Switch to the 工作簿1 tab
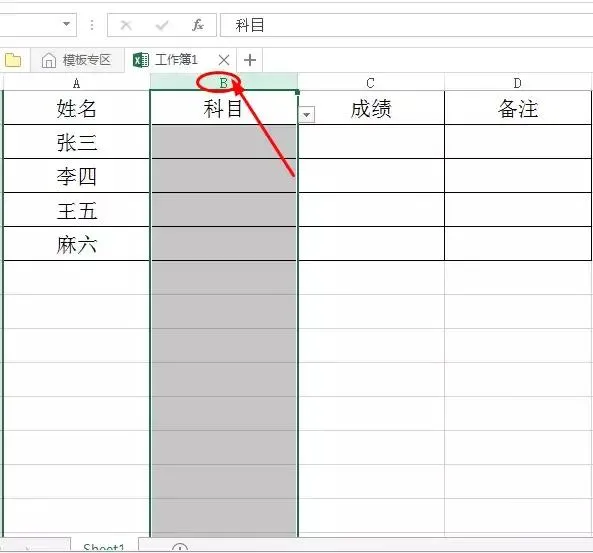 pyautogui.click(x=181, y=60)
